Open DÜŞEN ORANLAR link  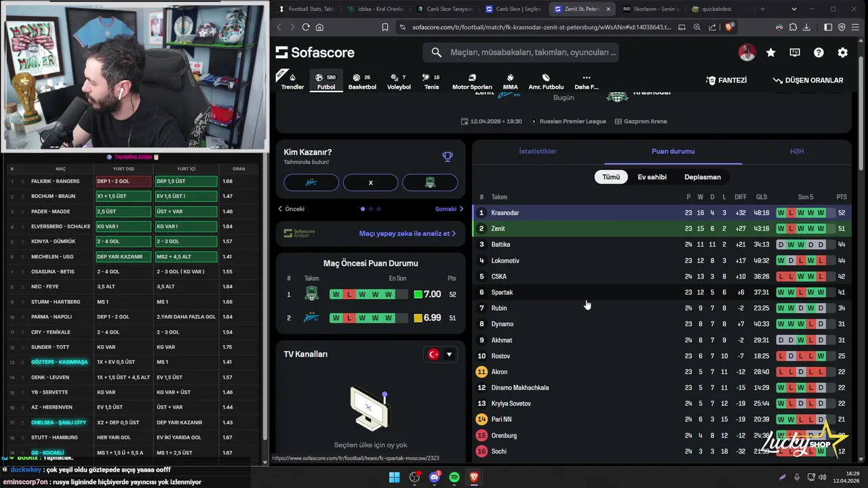(x=808, y=80)
